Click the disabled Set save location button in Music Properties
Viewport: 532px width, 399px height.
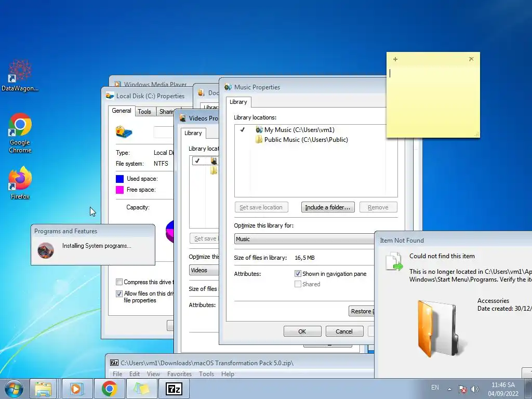pyautogui.click(x=261, y=207)
